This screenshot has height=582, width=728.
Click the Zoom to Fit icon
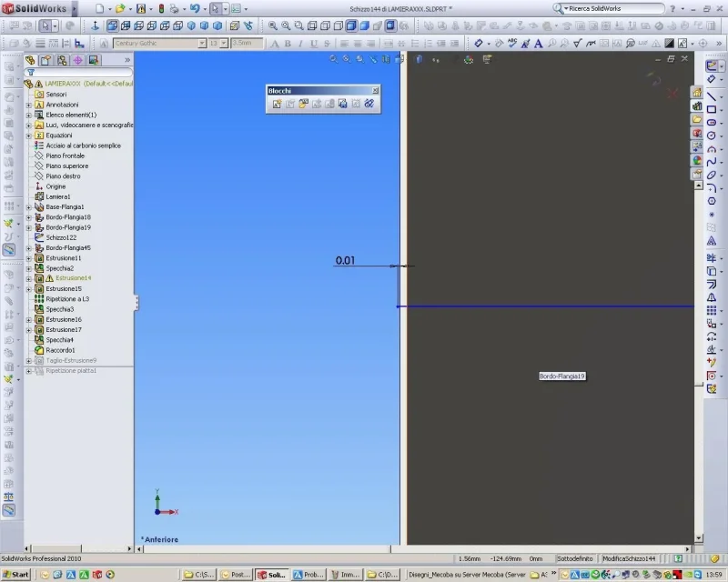(x=272, y=25)
